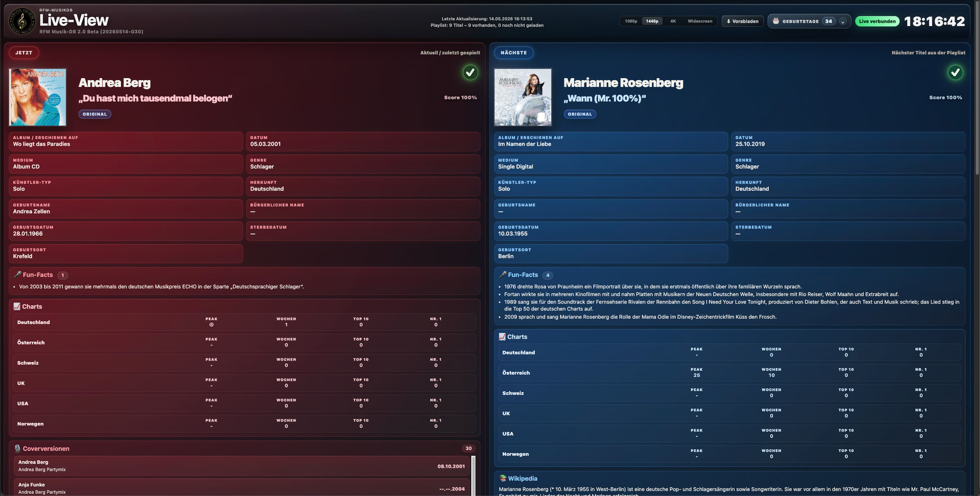Click the chart icon in the NÄCHSTE panel

(x=502, y=337)
